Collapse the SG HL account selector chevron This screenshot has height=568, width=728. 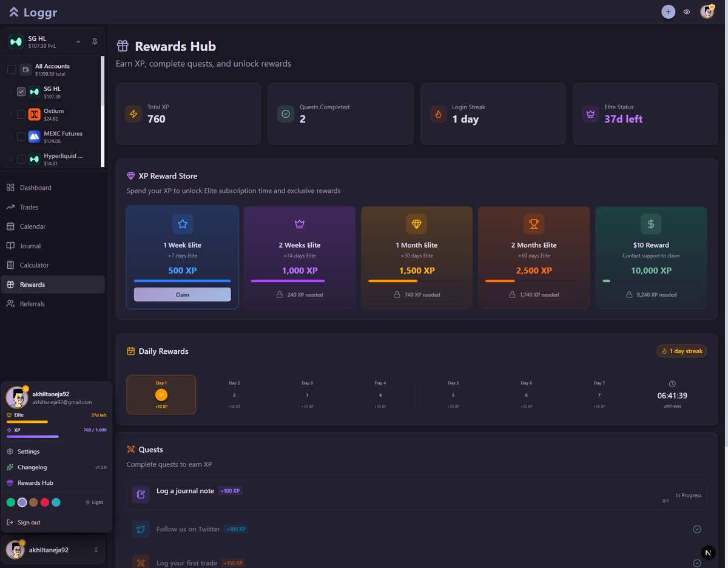click(78, 42)
